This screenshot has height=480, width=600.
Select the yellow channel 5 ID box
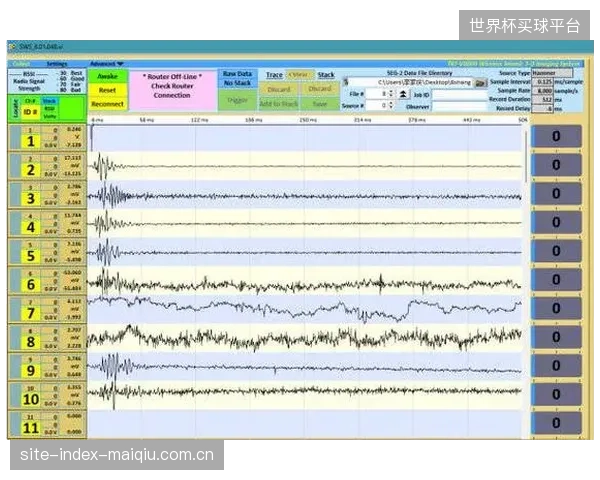coord(31,256)
